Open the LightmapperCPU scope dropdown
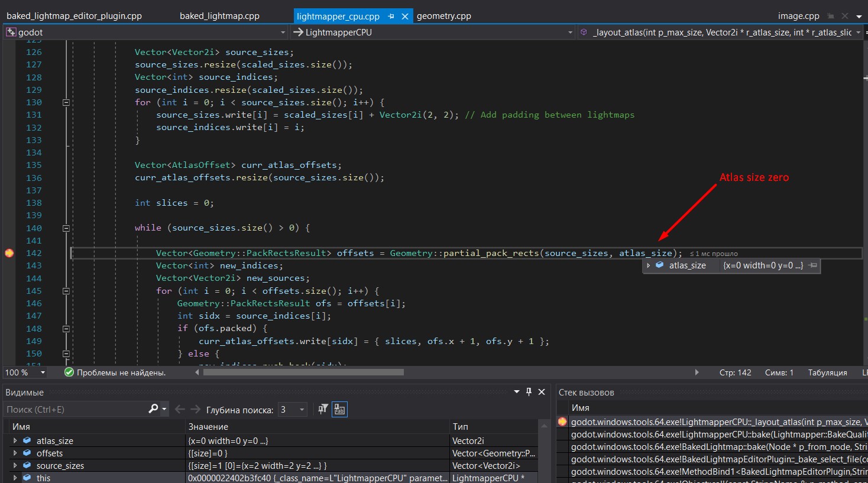Image resolution: width=868 pixels, height=483 pixels. point(570,32)
